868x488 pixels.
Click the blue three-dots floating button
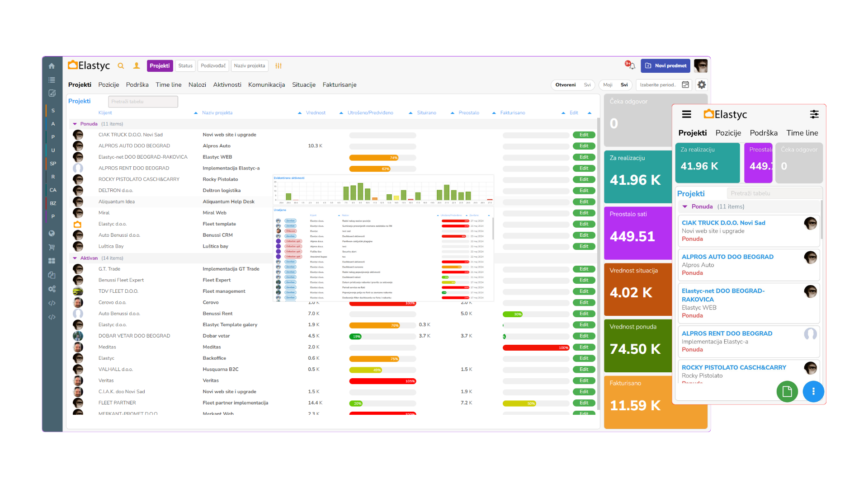813,391
